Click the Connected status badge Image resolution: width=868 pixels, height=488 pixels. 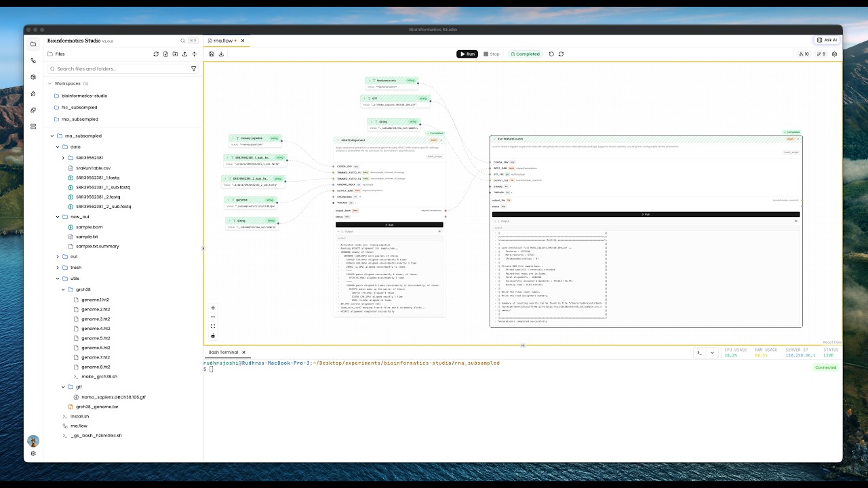coord(825,367)
